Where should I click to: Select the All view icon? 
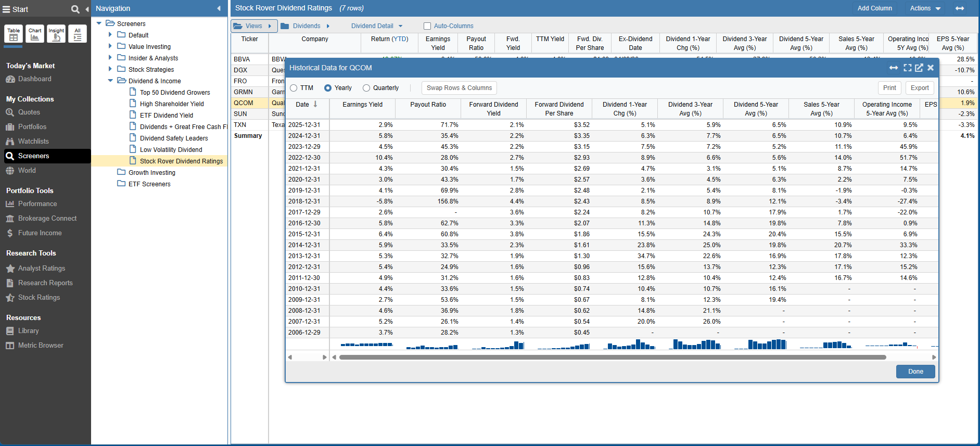(78, 34)
